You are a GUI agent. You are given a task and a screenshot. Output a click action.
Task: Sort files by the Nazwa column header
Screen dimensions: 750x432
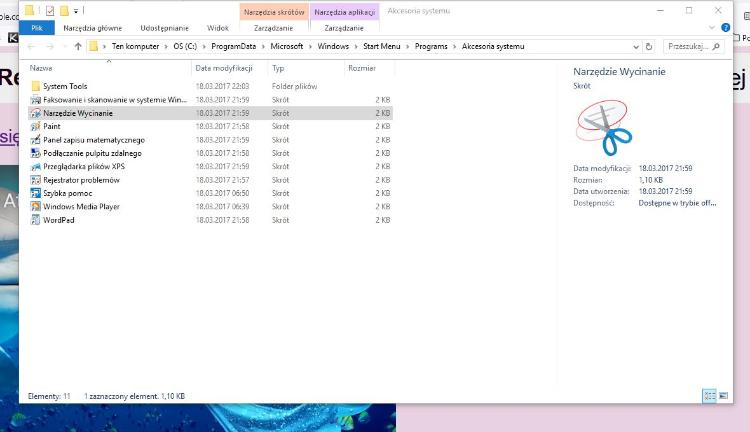42,68
